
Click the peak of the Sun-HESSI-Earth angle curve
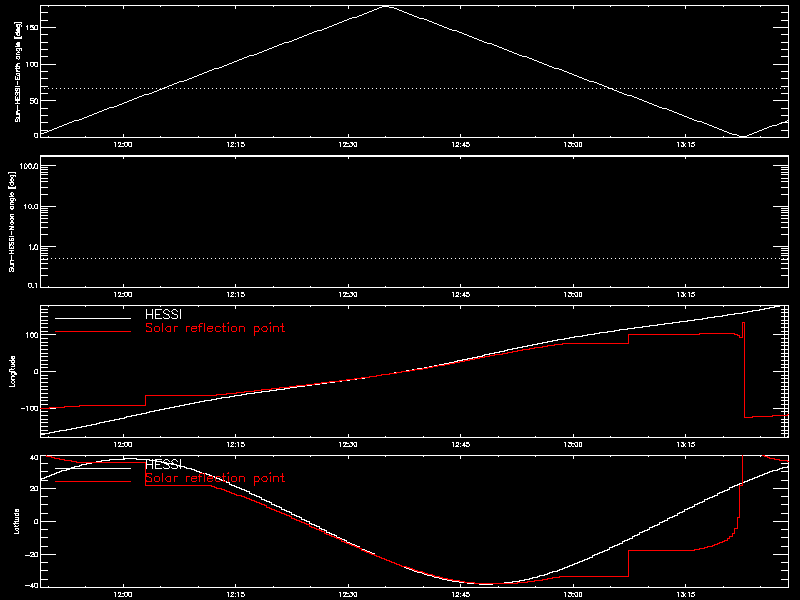click(388, 7)
